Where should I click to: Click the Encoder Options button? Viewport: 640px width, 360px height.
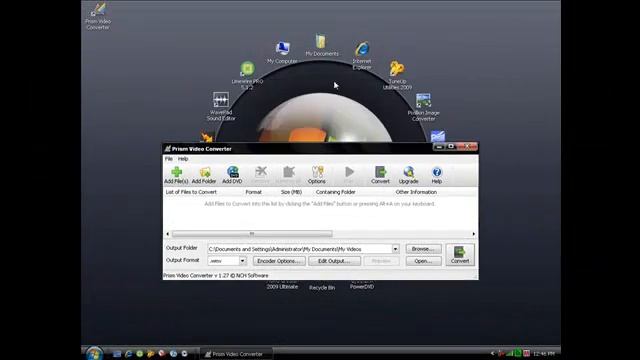(x=279, y=261)
